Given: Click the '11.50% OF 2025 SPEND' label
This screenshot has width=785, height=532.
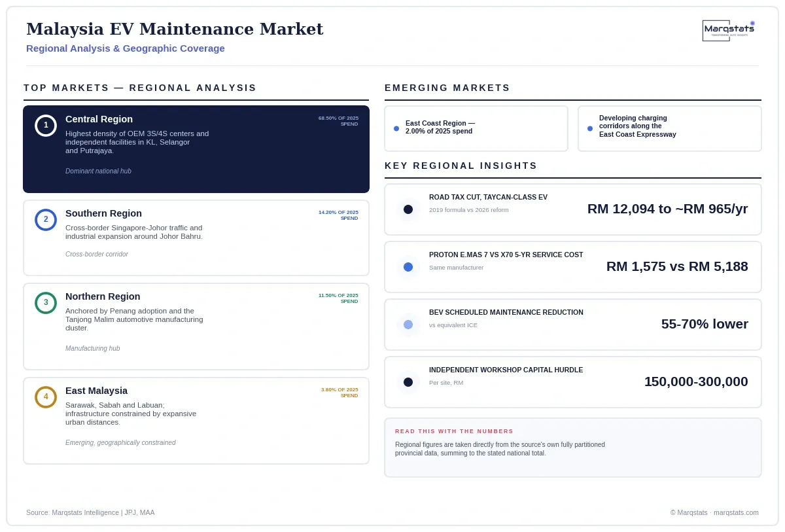Looking at the screenshot, I should point(338,298).
